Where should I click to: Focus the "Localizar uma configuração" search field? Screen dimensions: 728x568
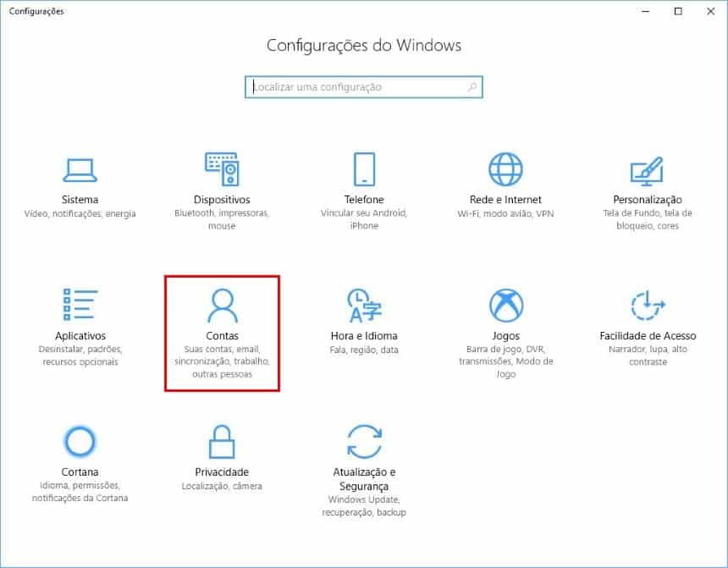point(364,87)
